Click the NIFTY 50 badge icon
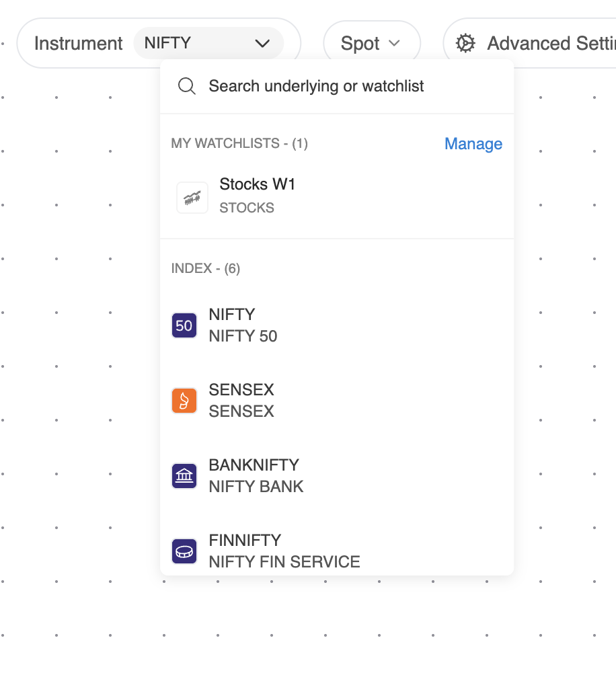616x675 pixels. (184, 325)
